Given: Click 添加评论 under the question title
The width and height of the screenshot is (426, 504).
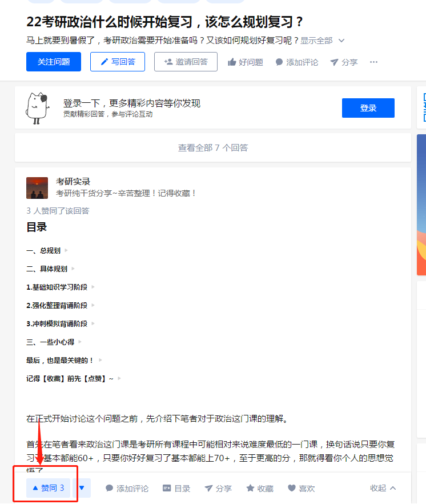Looking at the screenshot, I should click(297, 62).
